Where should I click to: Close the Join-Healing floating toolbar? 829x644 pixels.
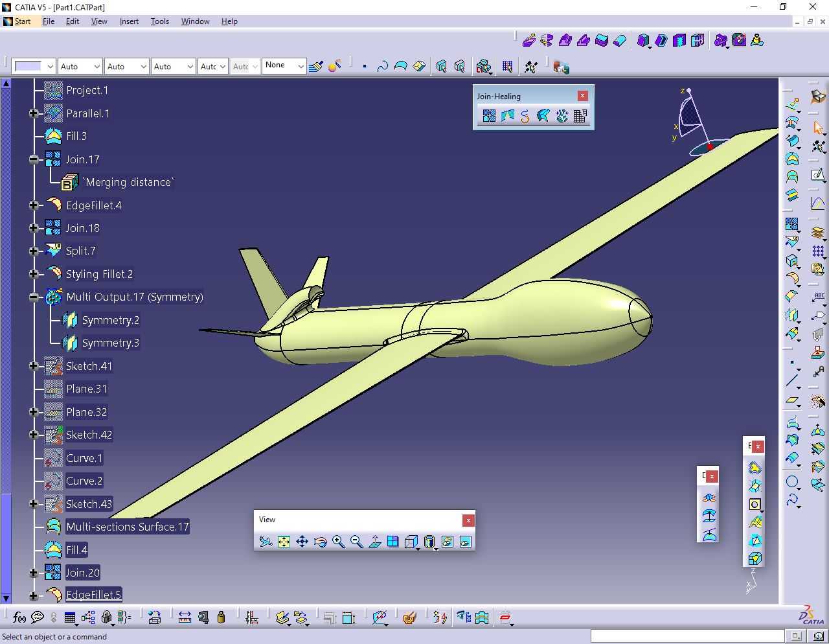tap(582, 96)
